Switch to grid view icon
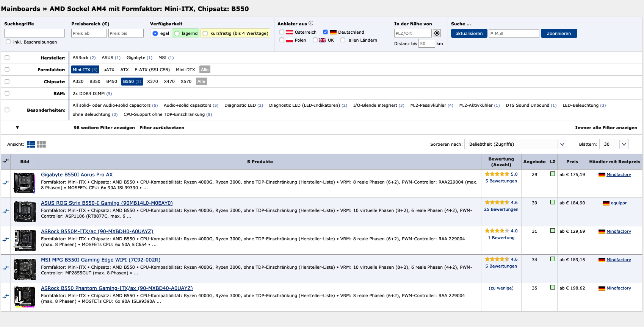This screenshot has width=644, height=327. (x=41, y=144)
